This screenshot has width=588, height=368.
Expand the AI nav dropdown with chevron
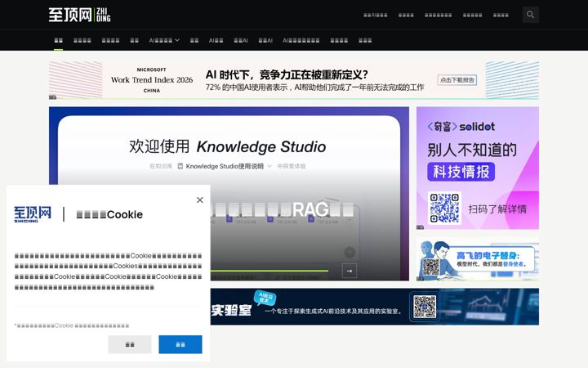point(164,40)
